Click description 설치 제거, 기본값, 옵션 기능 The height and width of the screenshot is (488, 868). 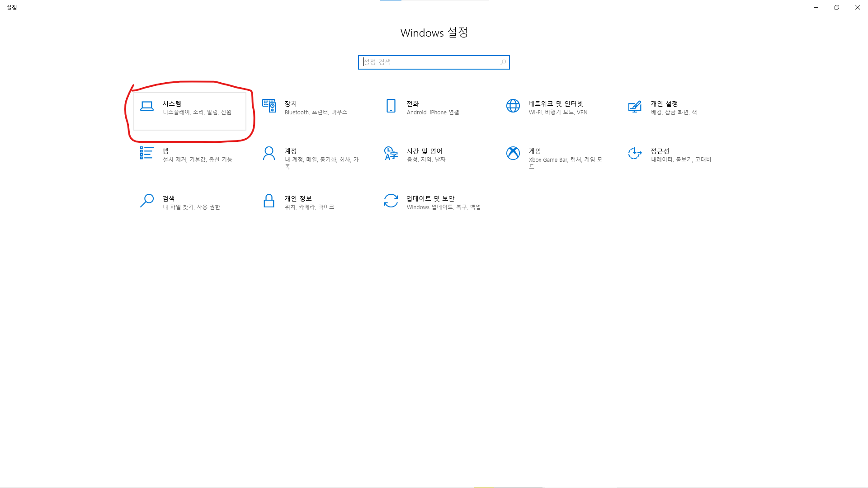tap(198, 160)
